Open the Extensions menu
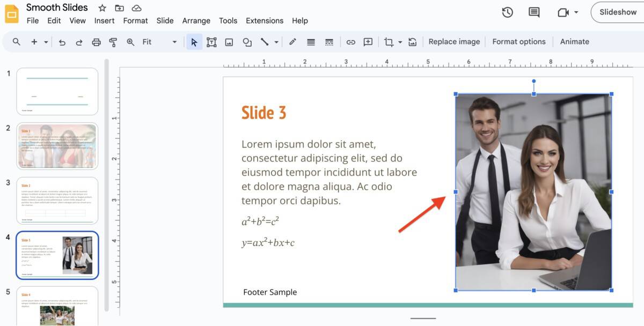644x326 pixels. [264, 20]
